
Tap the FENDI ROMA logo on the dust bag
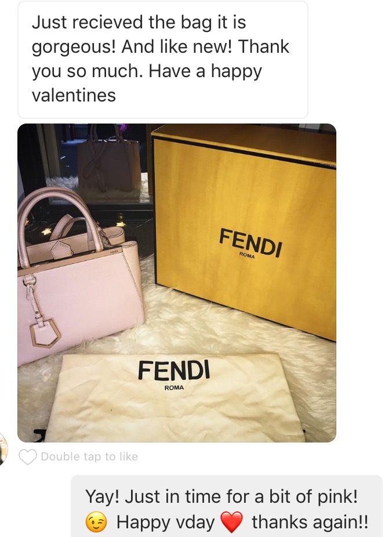tap(174, 374)
